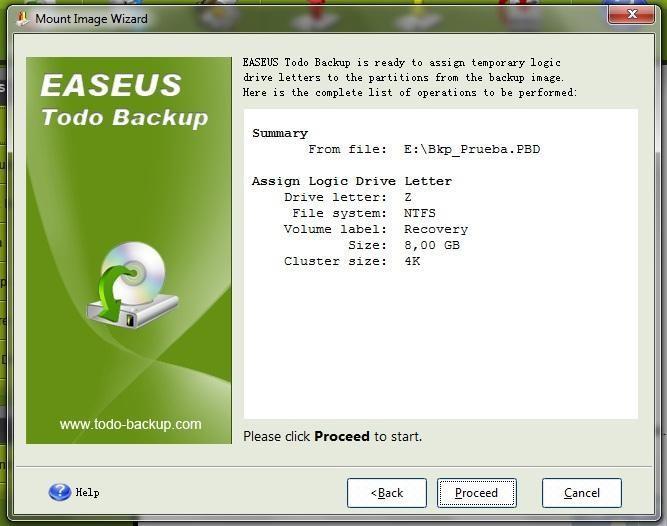Close the Mount Image Wizard window
Screen dimensions: 667x526
click(632, 14)
